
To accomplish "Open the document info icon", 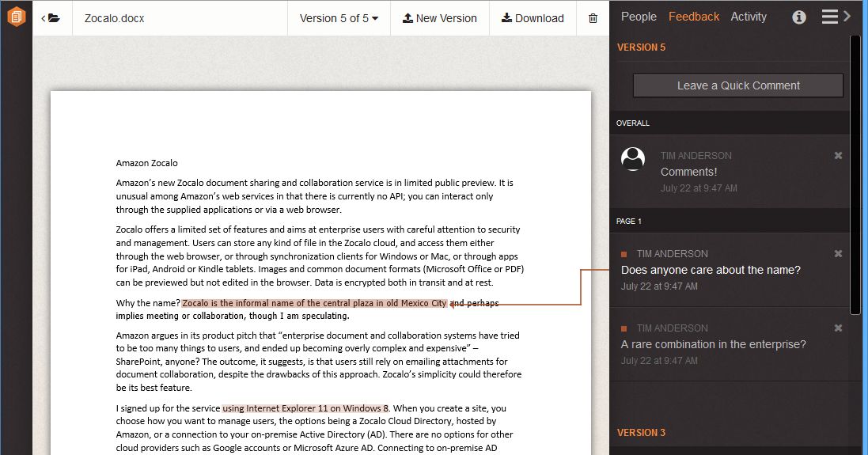I will click(x=799, y=17).
